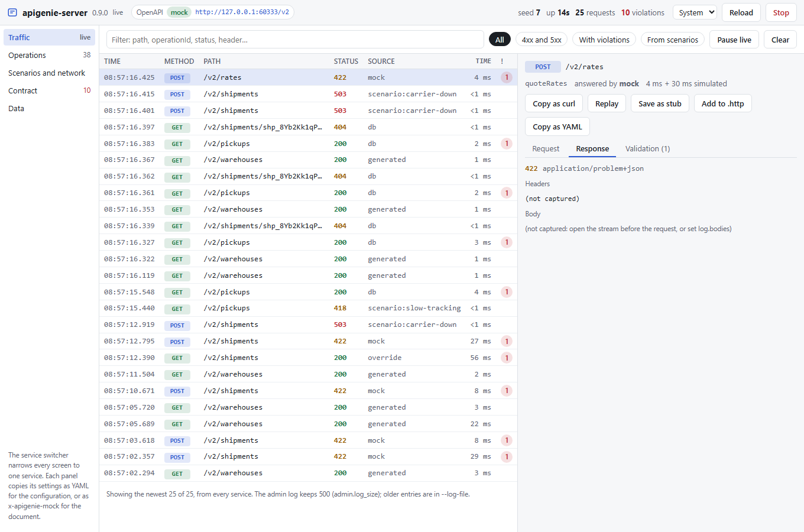
Task: Open the Validation (1) tab
Action: point(647,149)
